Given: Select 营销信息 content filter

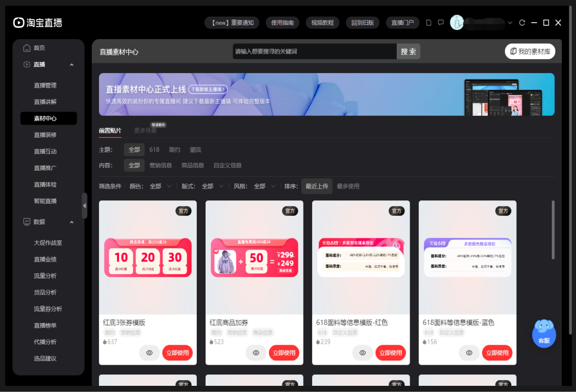Looking at the screenshot, I should [161, 165].
